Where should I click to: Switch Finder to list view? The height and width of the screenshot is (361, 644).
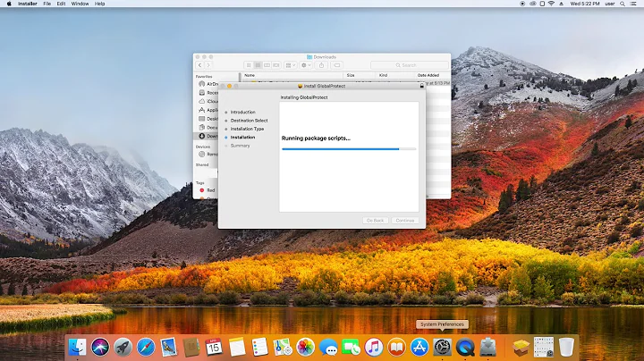[x=258, y=65]
